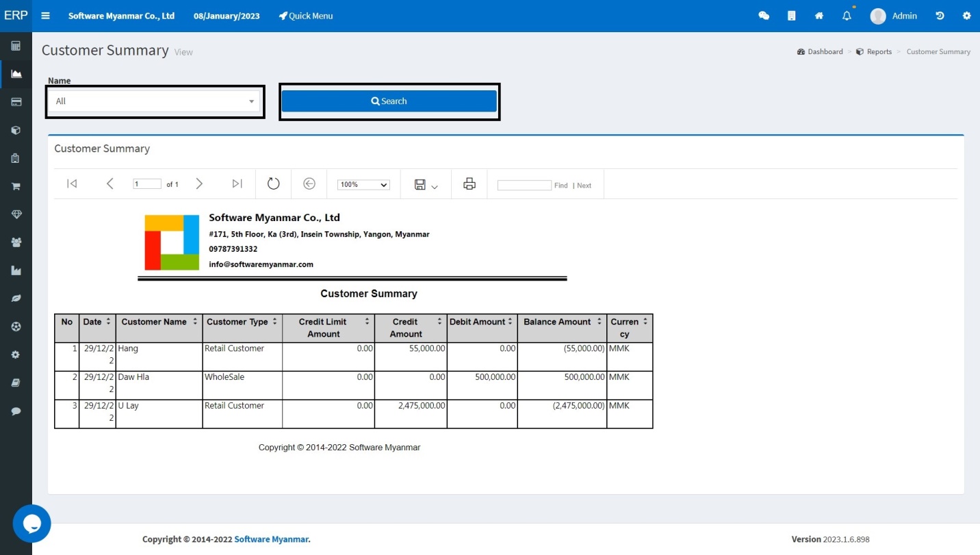The image size is (980, 555).
Task: Select the Hang customer name cell
Action: tap(159, 357)
